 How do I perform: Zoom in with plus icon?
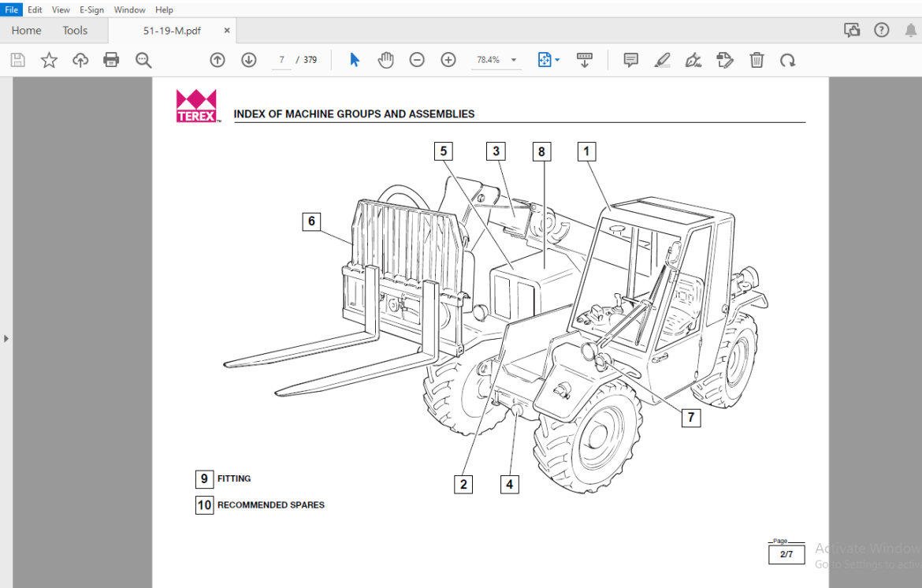click(x=448, y=60)
